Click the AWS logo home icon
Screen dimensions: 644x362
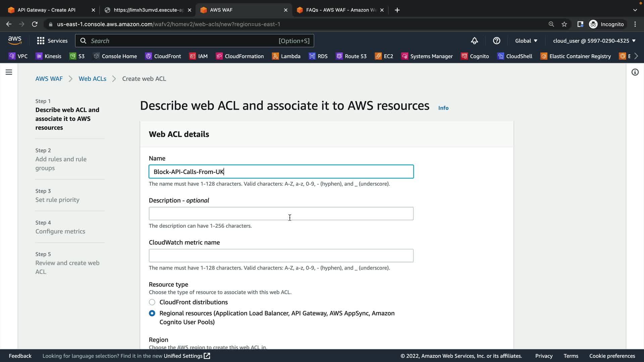pos(15,41)
